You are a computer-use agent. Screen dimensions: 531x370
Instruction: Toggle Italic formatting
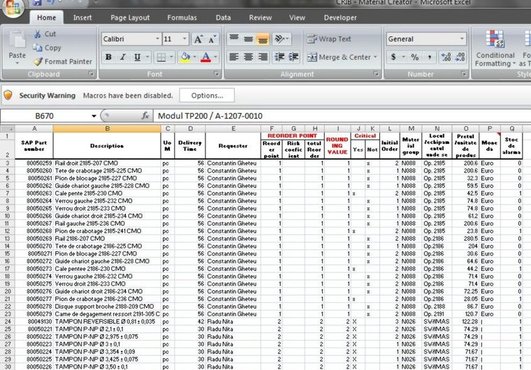(123, 57)
